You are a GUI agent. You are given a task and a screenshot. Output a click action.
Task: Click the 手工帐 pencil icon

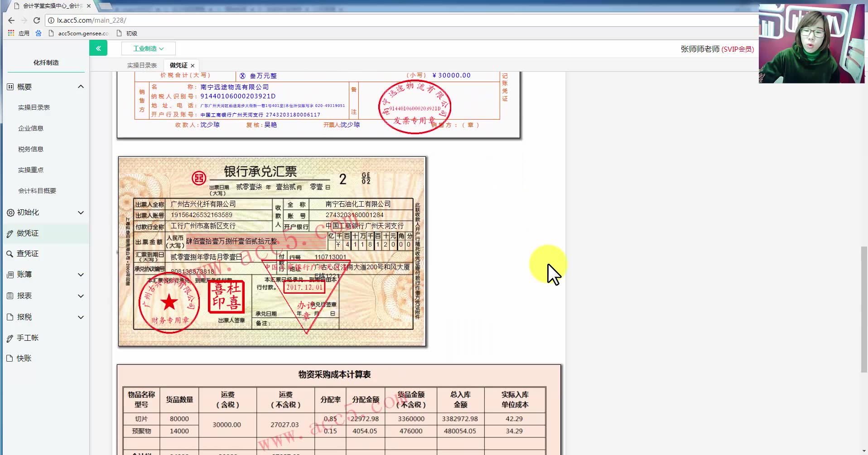(10, 338)
